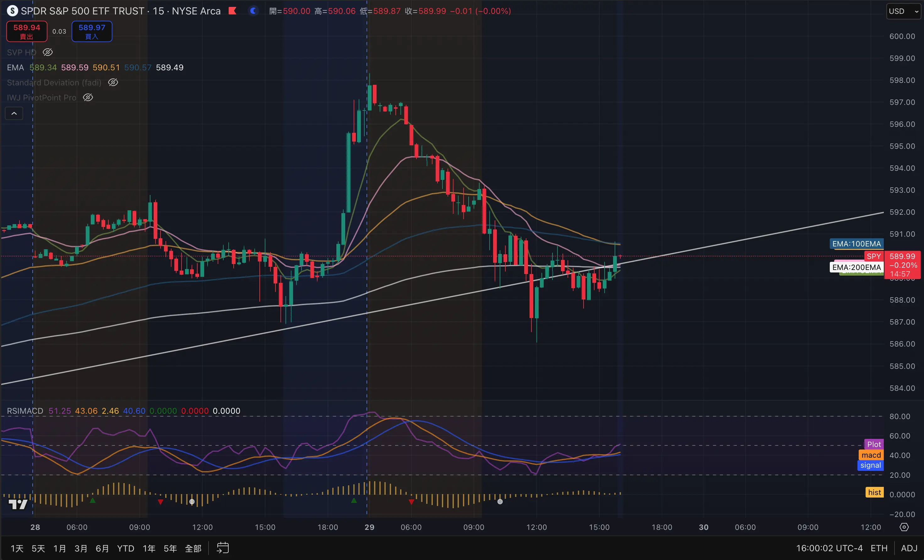
Task: Click the EMA:200EMA price label
Action: tap(856, 267)
